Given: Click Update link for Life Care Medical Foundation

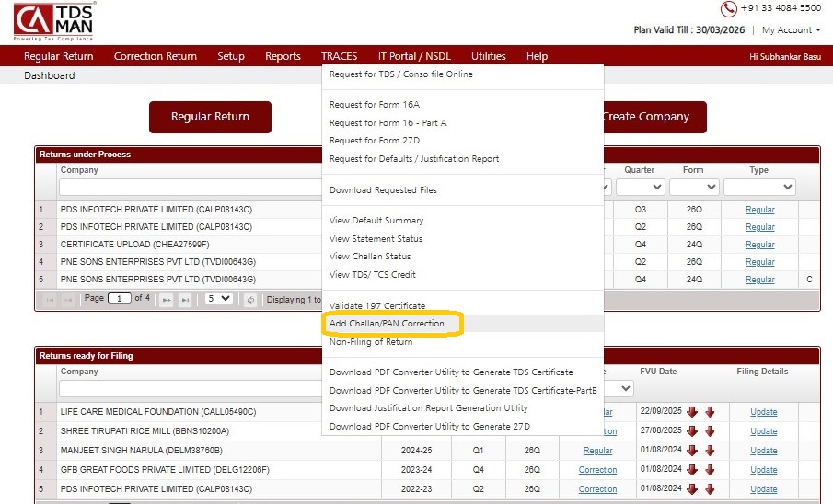Looking at the screenshot, I should point(763,412).
